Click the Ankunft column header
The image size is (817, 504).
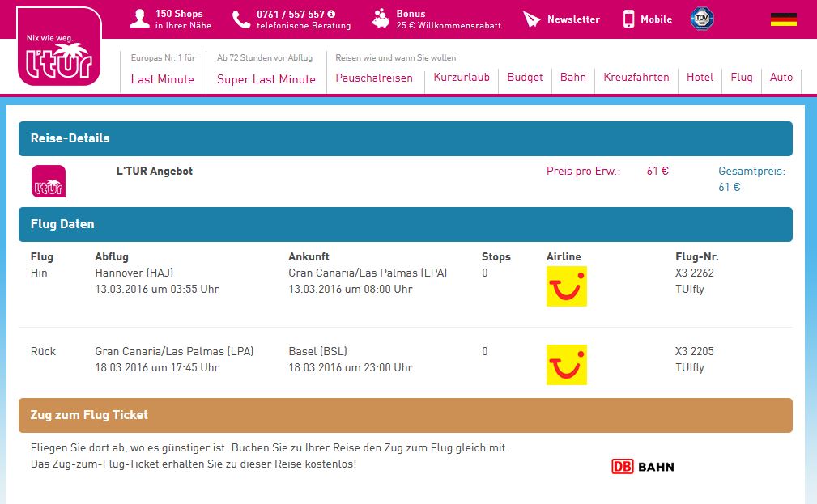coord(309,256)
